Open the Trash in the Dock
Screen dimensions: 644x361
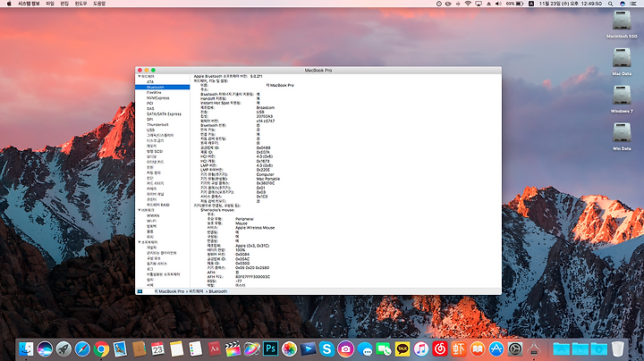pos(617,349)
